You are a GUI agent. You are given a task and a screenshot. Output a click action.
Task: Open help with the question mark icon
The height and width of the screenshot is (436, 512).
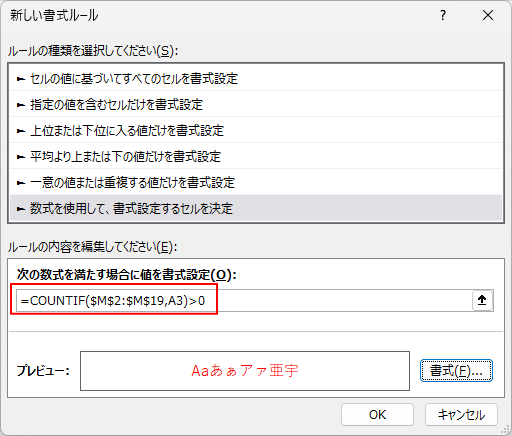tap(443, 15)
